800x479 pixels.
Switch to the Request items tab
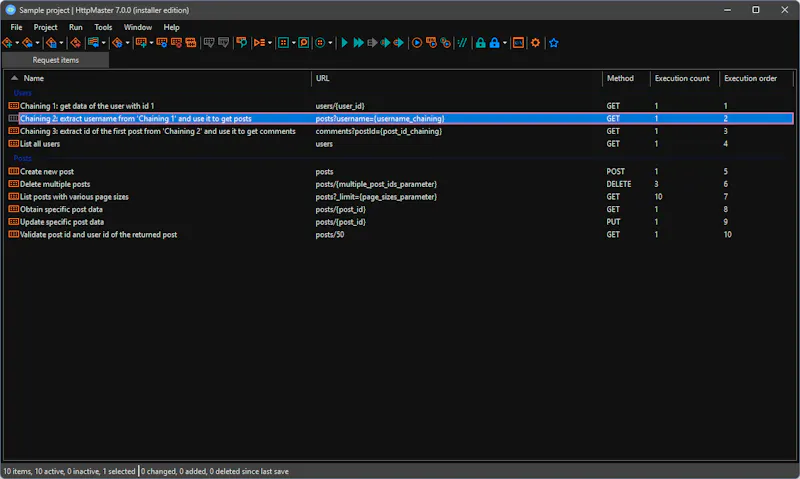(56, 60)
